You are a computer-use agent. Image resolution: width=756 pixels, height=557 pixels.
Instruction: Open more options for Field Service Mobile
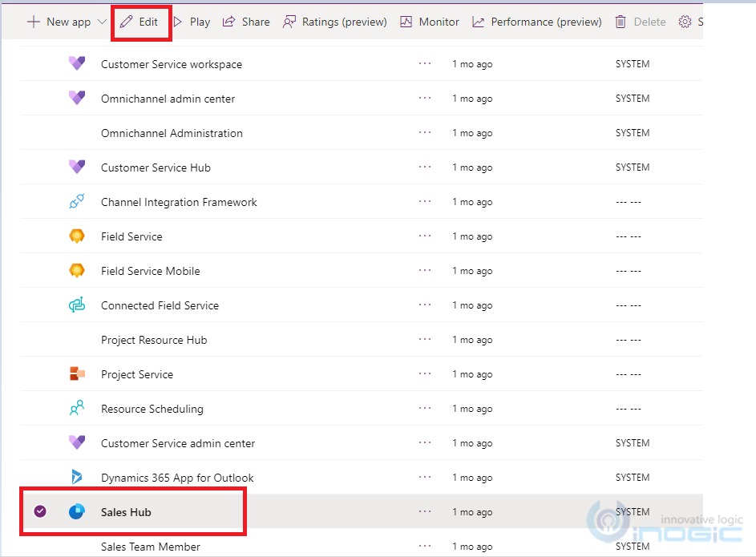[x=425, y=271]
